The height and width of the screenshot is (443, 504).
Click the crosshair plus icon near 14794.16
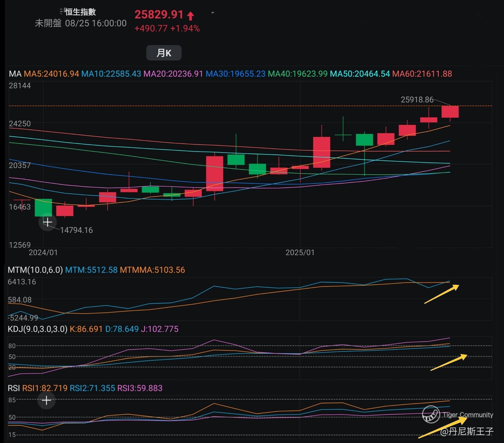pos(48,222)
